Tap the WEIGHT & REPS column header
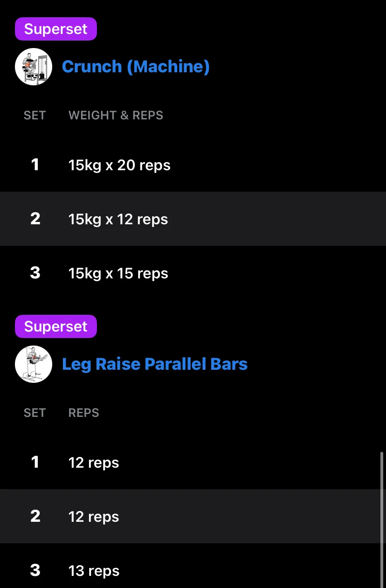The height and width of the screenshot is (588, 386). [116, 115]
